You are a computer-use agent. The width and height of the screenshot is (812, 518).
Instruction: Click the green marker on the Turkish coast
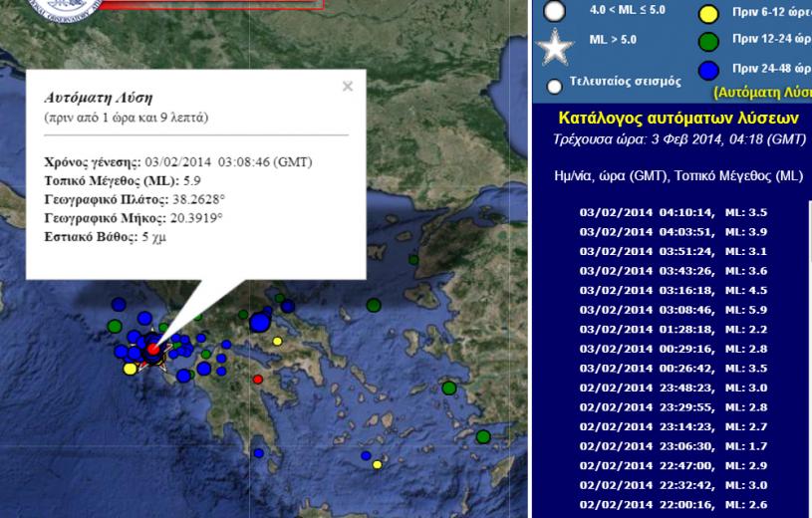[x=483, y=436]
